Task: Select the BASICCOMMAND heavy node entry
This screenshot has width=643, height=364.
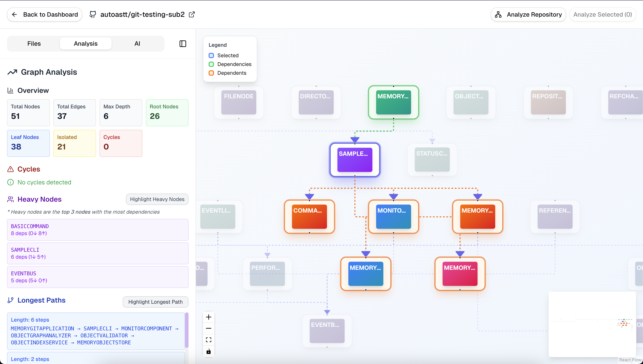Action: point(98,230)
